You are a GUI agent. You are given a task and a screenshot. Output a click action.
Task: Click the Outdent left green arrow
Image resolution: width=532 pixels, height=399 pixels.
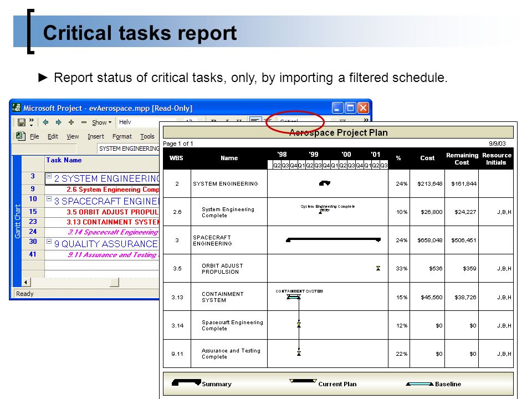(45, 122)
